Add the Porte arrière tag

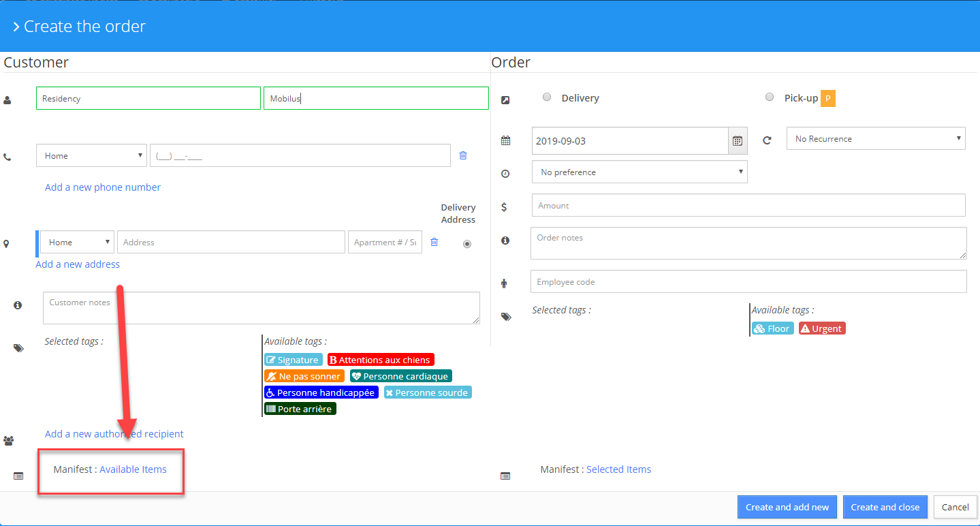300,409
